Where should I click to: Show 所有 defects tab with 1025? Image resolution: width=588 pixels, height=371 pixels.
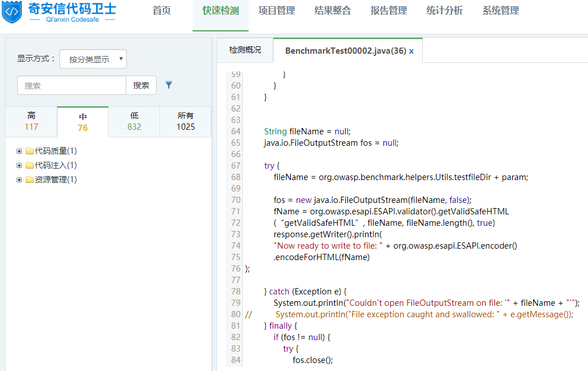[x=186, y=121]
